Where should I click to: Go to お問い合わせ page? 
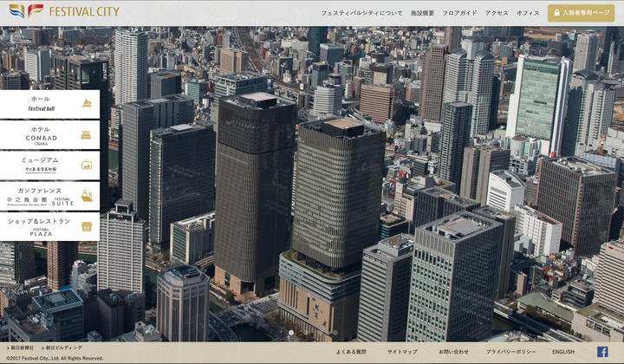point(453,352)
